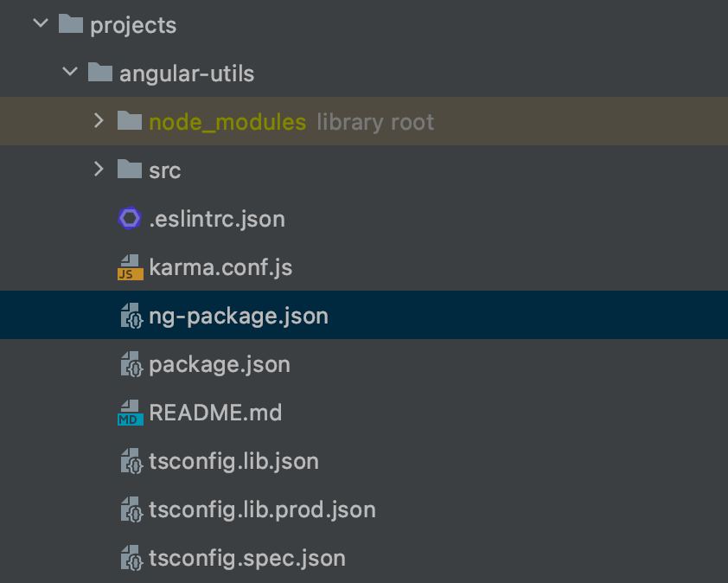Select tsconfig.spec.json file
This screenshot has height=583, width=728.
(247, 559)
